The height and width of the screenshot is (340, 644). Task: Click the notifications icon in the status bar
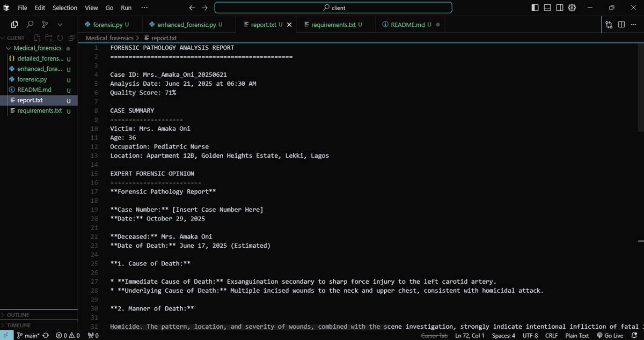pyautogui.click(x=635, y=335)
